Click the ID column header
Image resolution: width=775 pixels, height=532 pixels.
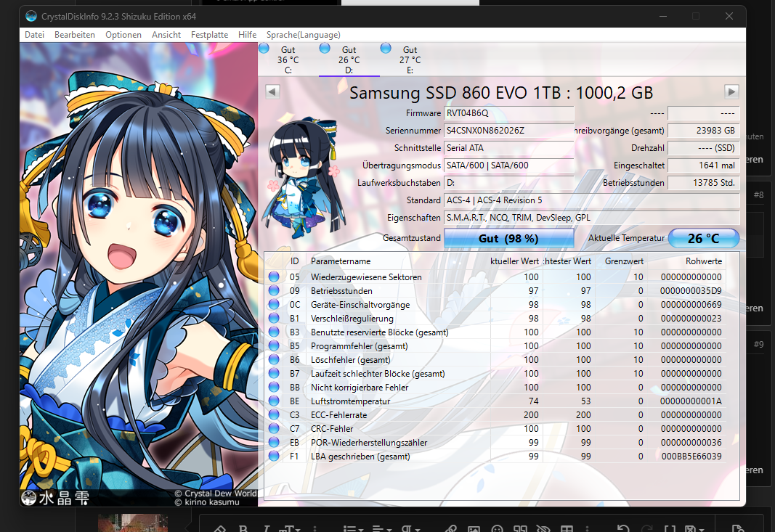[295, 261]
